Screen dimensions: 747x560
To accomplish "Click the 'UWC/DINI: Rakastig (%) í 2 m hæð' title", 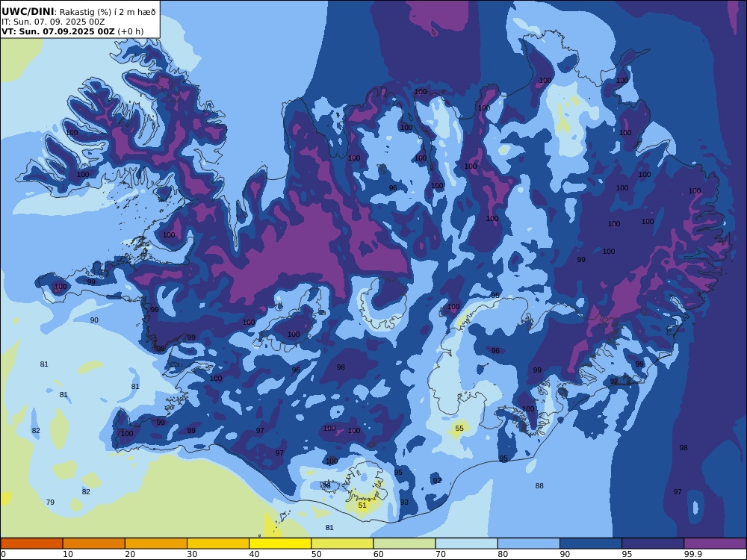I will 78,12.
